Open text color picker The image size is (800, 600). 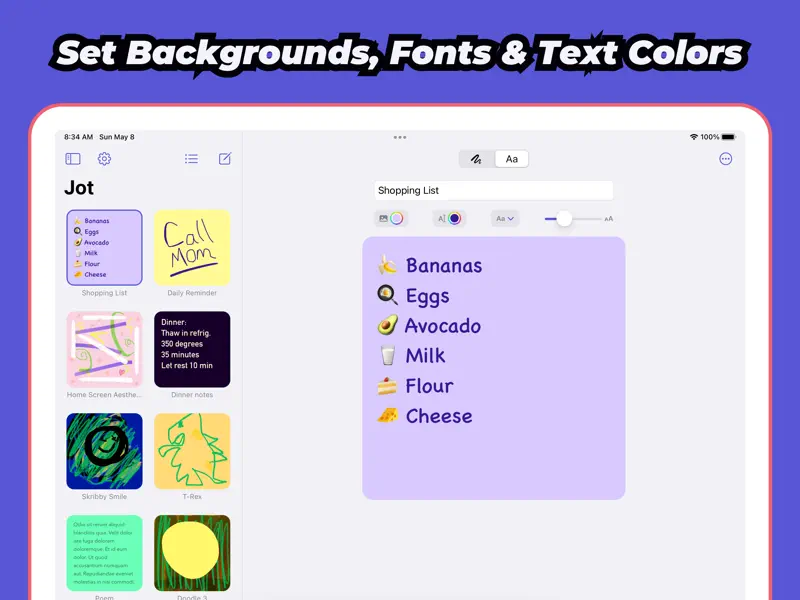449,218
